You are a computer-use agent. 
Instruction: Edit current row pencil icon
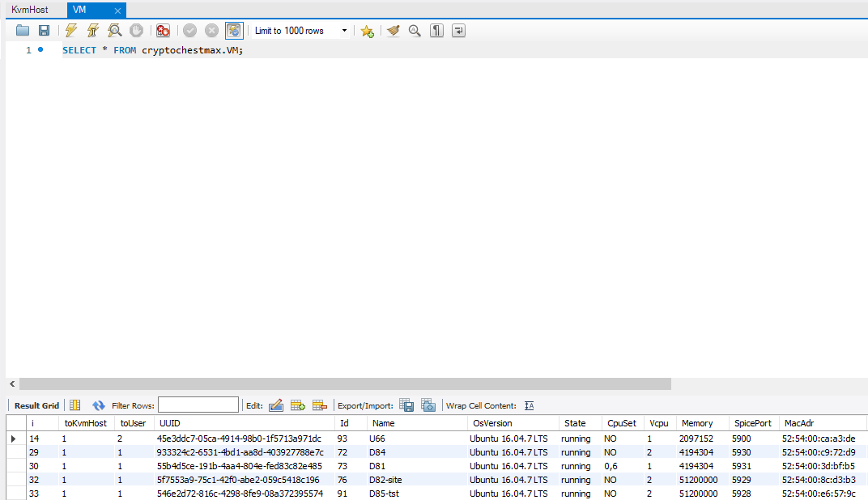coord(275,405)
